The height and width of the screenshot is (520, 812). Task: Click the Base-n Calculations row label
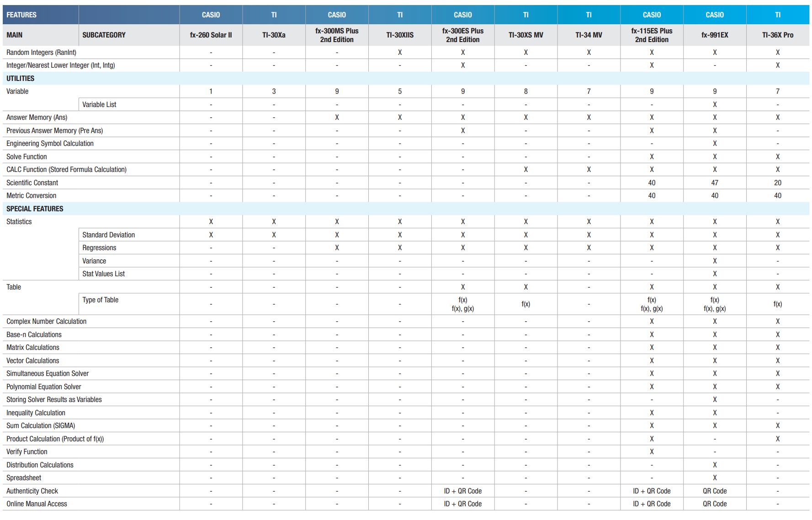tap(34, 335)
